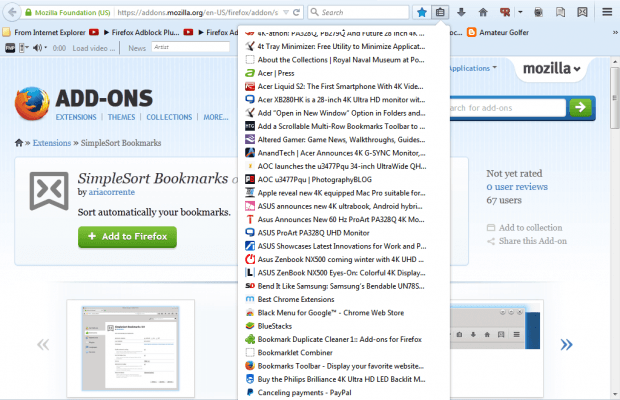Show more bookmarks toolbar overflow chevron
The image size is (620, 400).
[x=615, y=32]
